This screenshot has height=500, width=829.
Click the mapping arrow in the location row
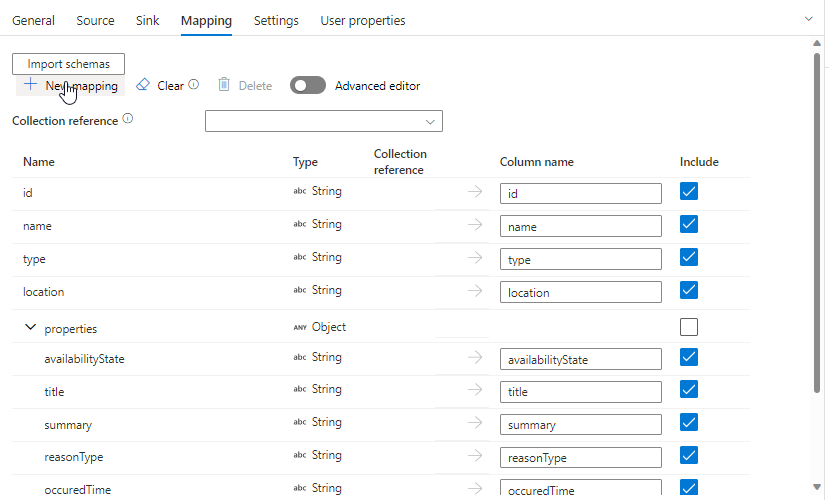click(475, 291)
